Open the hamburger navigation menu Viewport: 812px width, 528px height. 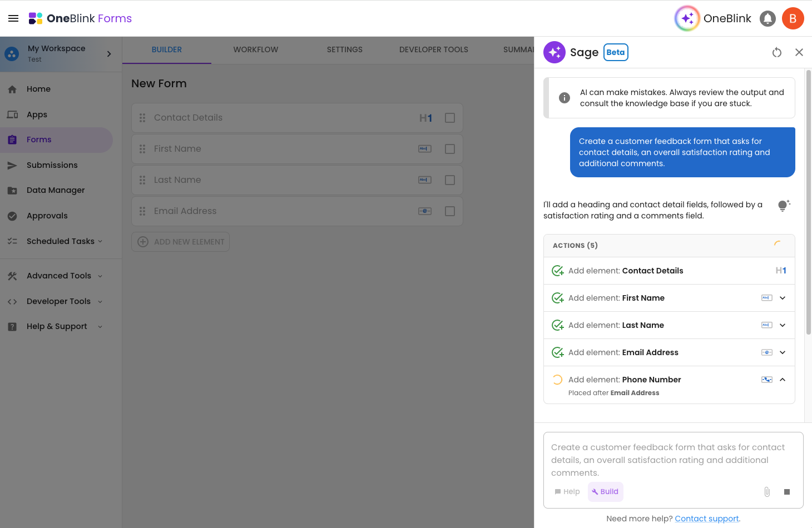tap(13, 18)
